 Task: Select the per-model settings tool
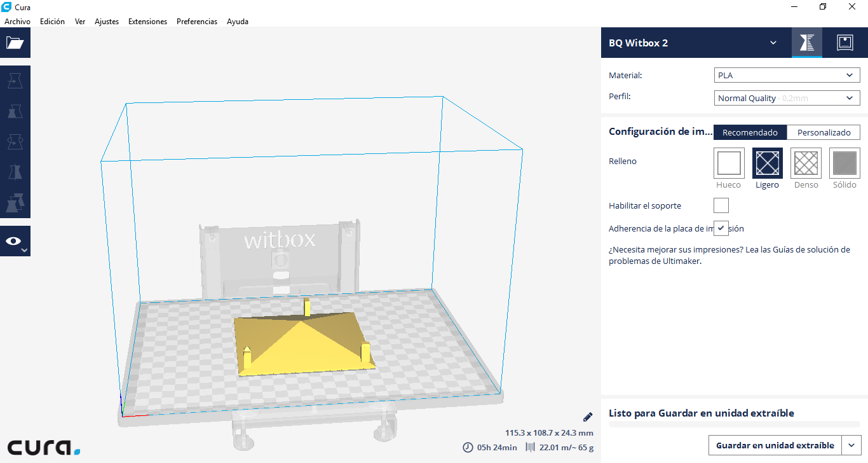15,203
